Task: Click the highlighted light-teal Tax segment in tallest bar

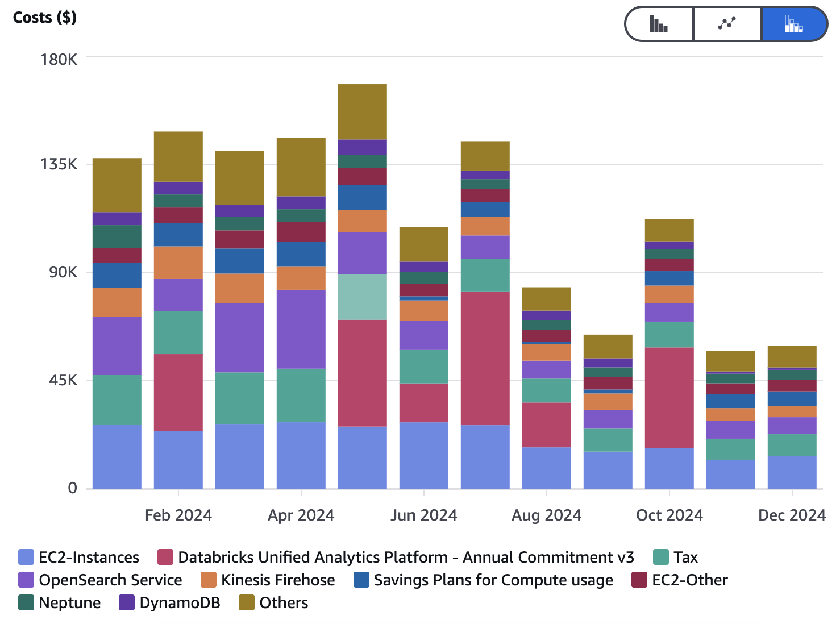Action: 363,297
